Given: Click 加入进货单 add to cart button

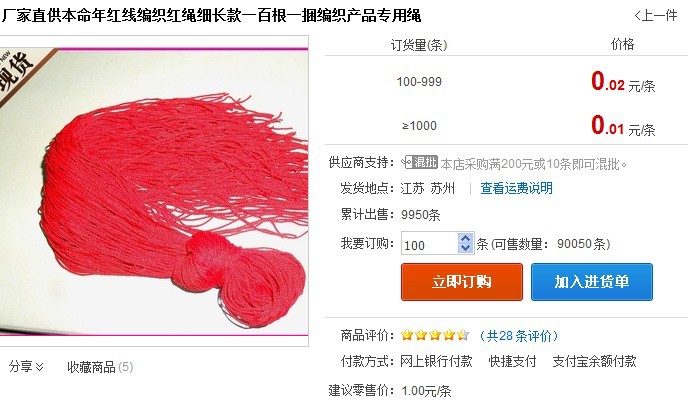Looking at the screenshot, I should (591, 282).
